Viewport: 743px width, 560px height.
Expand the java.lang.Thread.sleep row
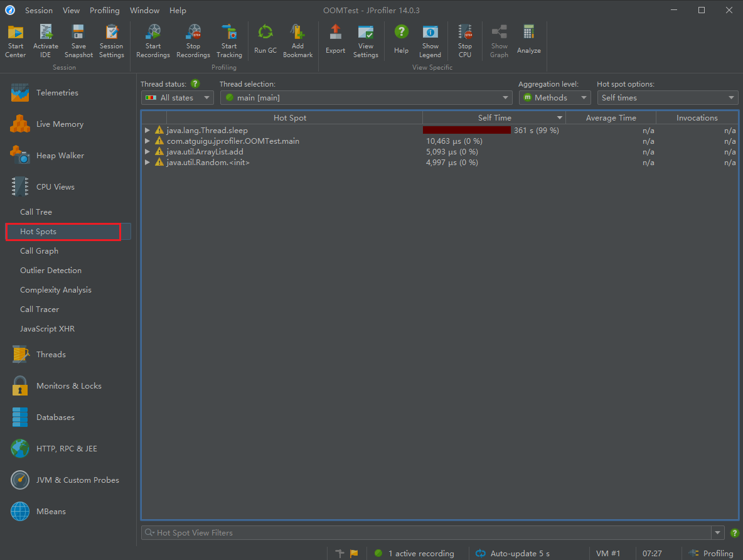[147, 131]
